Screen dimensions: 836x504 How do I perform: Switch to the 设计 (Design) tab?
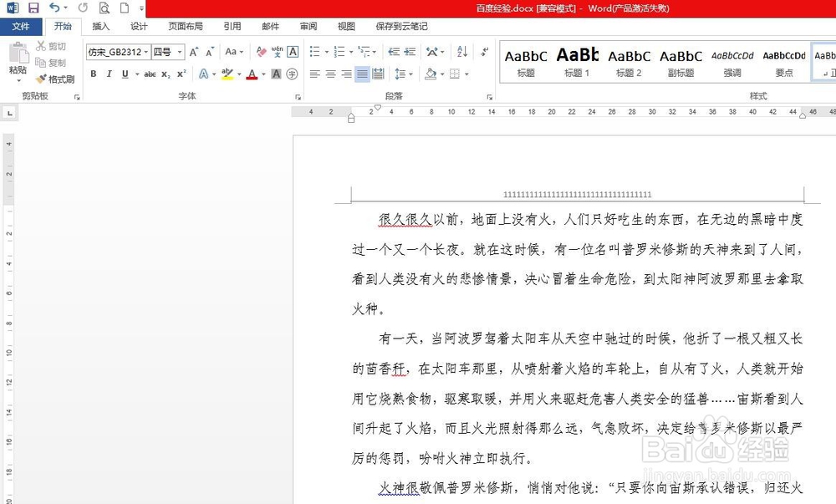tap(139, 26)
